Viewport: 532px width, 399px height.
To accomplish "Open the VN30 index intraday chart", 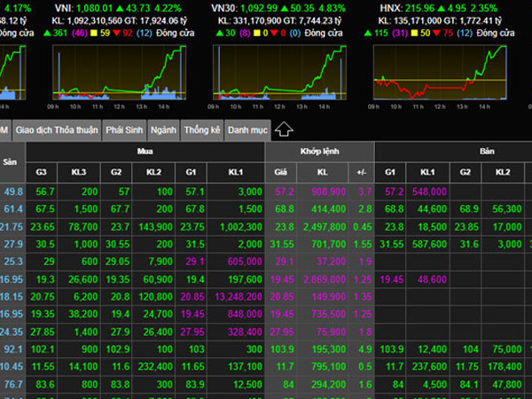I will point(281,75).
